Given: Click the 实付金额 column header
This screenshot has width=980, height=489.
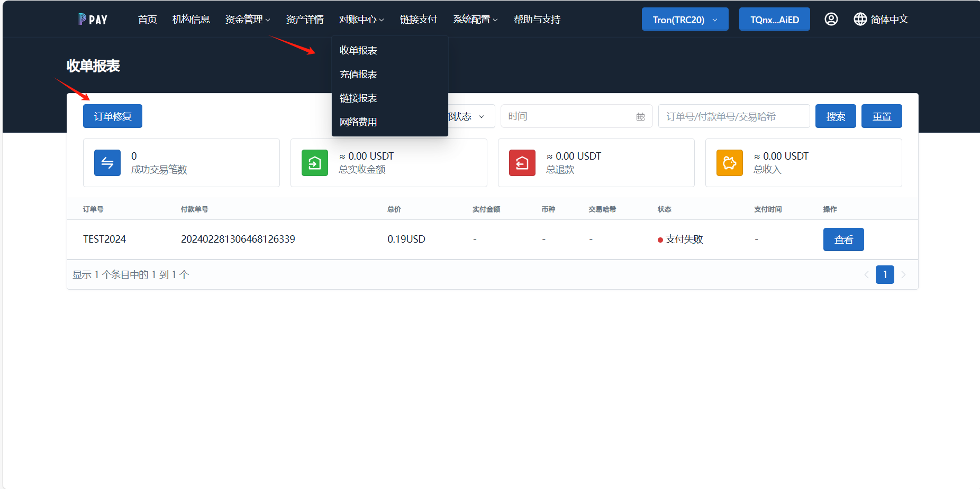Looking at the screenshot, I should 486,209.
